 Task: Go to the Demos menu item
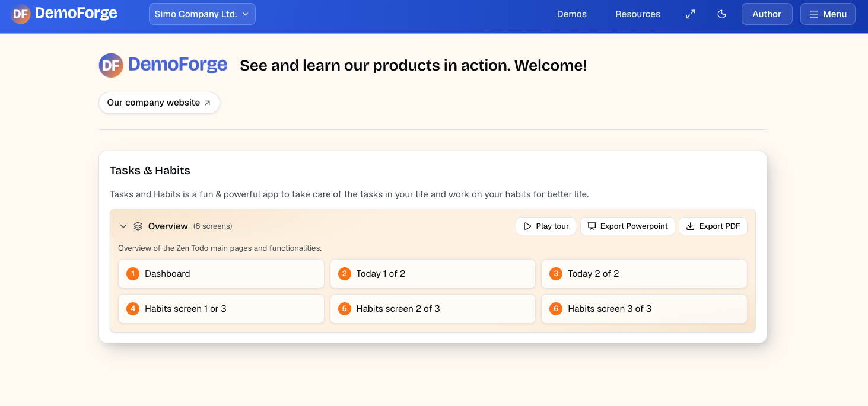[x=572, y=14]
